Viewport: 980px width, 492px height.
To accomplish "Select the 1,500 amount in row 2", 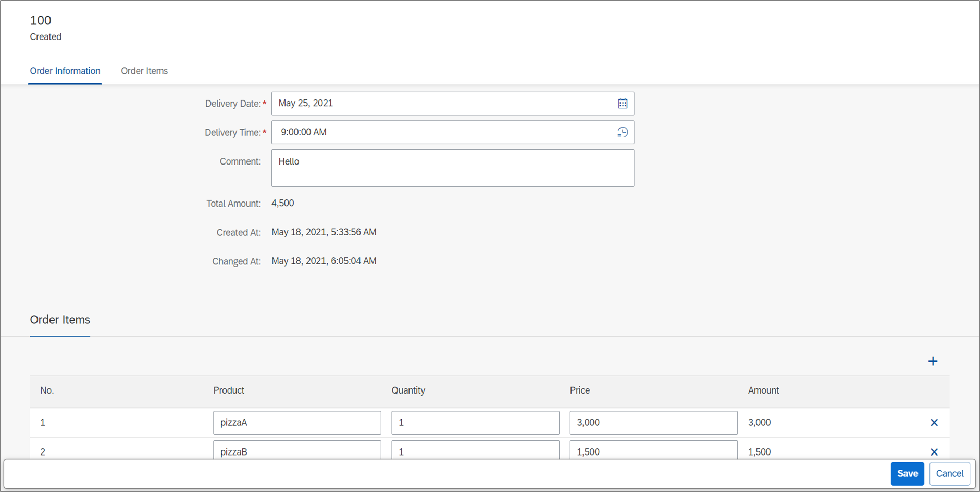I will (760, 452).
